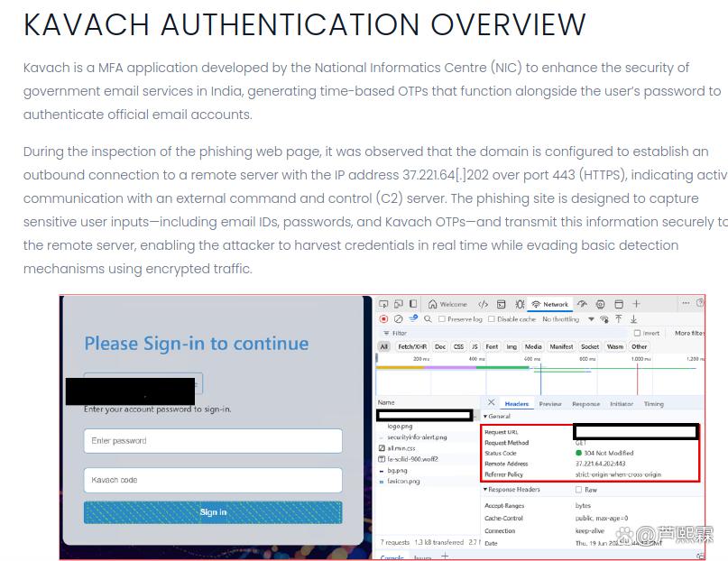Select the Network tab
728x561 pixels.
550,304
